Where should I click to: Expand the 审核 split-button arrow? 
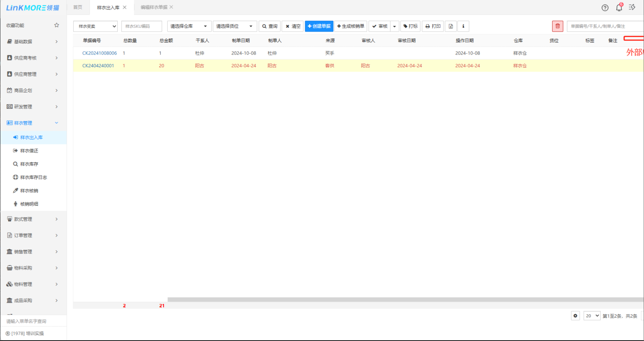(395, 26)
